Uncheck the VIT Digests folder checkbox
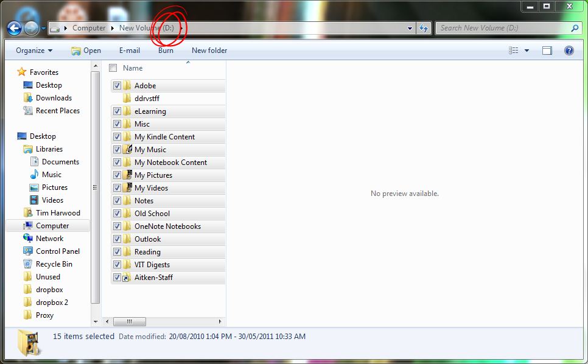The image size is (588, 364). 117,265
